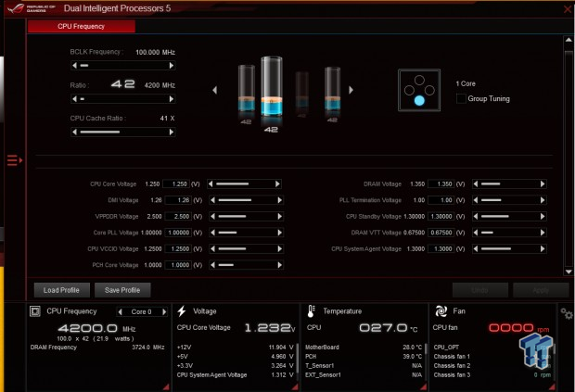This screenshot has width=575, height=392.
Task: Increase DRAM VTT Voltage with right arrow
Action: click(x=543, y=233)
